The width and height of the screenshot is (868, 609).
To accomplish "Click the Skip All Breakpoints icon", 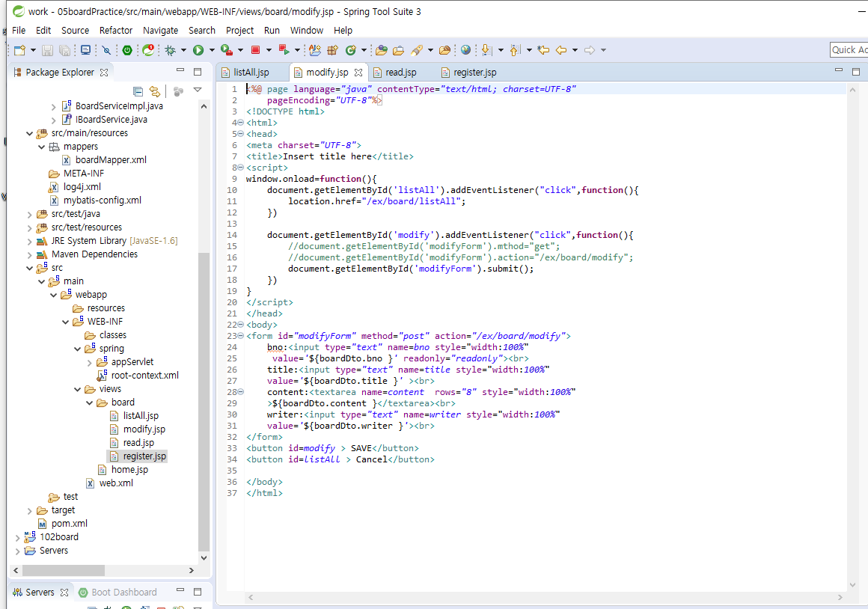I will [x=106, y=50].
